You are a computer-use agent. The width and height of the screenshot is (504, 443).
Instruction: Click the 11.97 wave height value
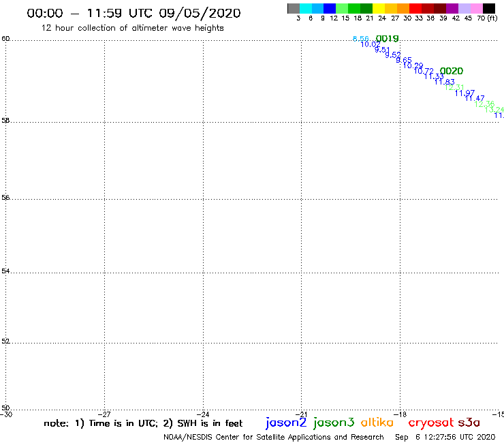[x=464, y=93]
